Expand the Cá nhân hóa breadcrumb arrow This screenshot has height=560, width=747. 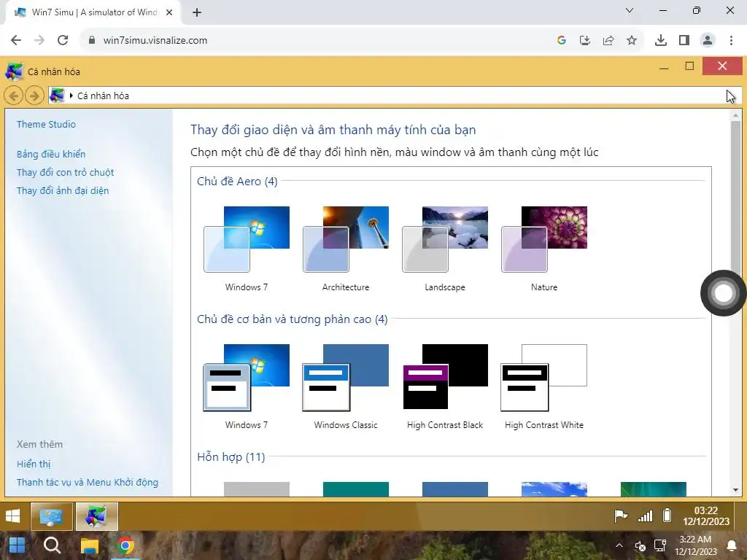tap(71, 96)
